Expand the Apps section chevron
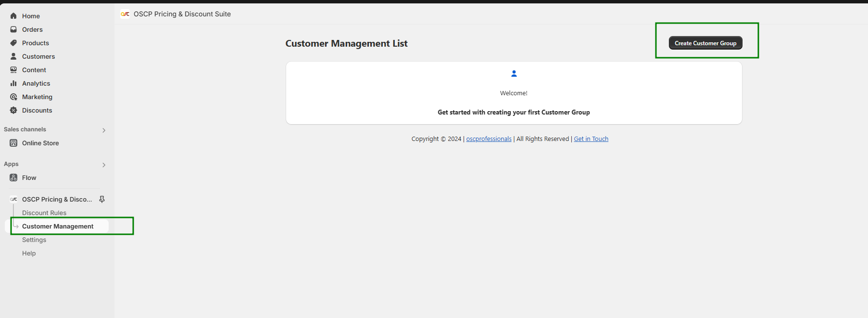This screenshot has width=868, height=318. coord(104,165)
